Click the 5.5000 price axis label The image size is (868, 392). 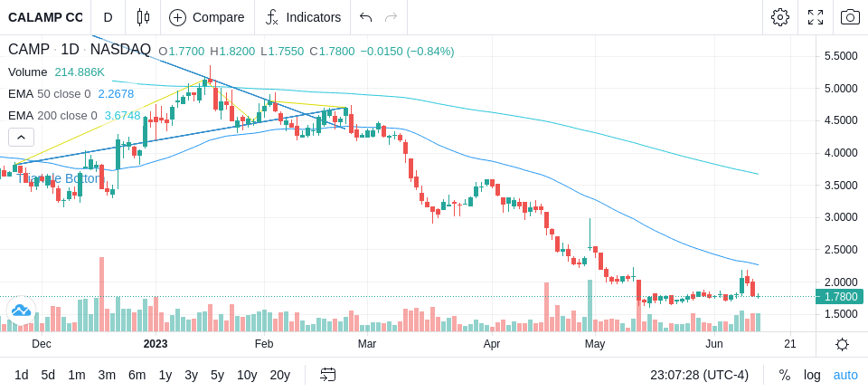tap(841, 56)
